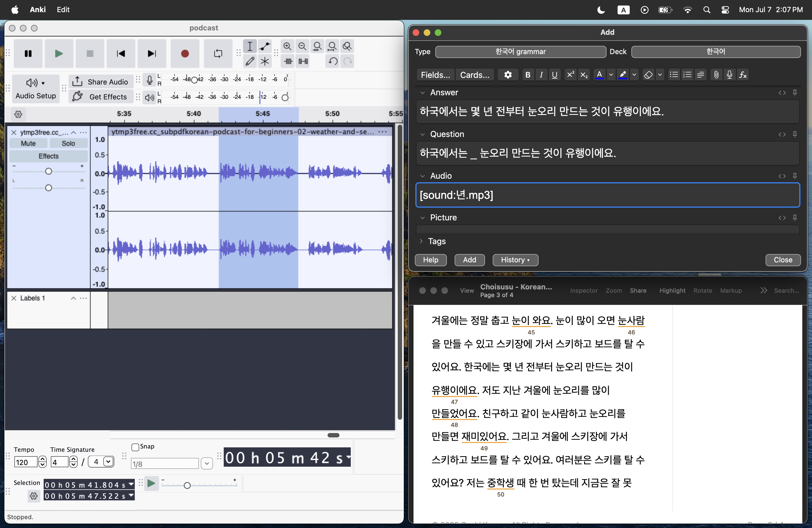The width and height of the screenshot is (812, 528).
Task: Expand the Tags section
Action: coord(421,241)
